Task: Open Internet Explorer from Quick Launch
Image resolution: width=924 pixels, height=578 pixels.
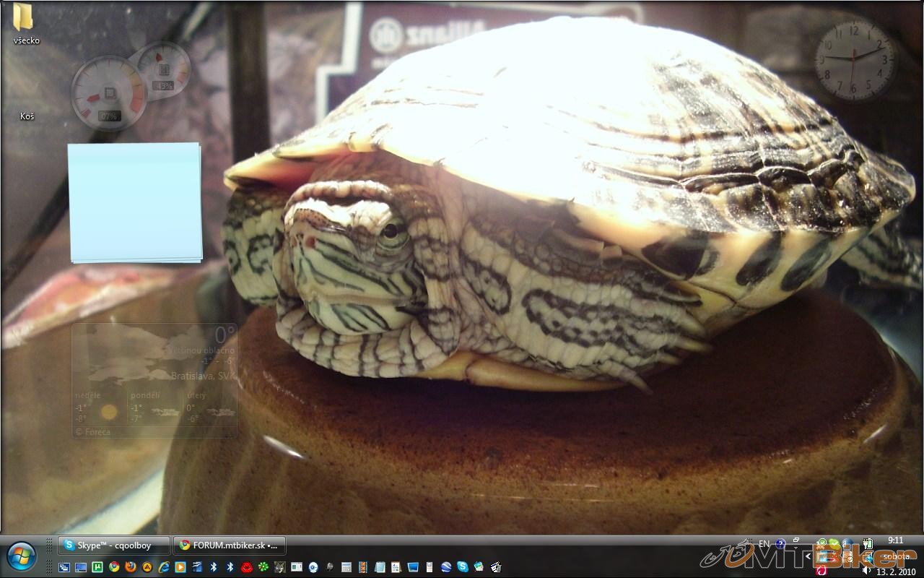Action: pos(164,567)
